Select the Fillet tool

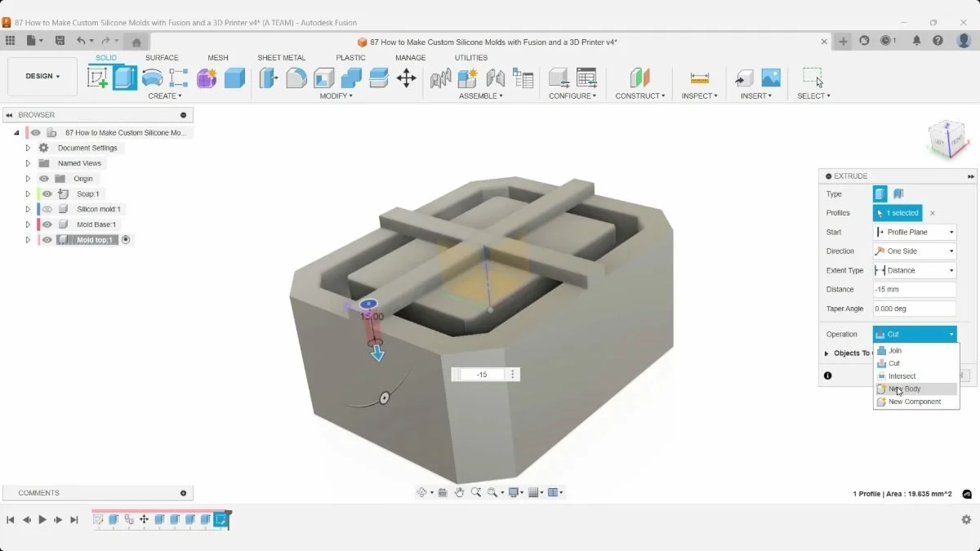(x=296, y=78)
